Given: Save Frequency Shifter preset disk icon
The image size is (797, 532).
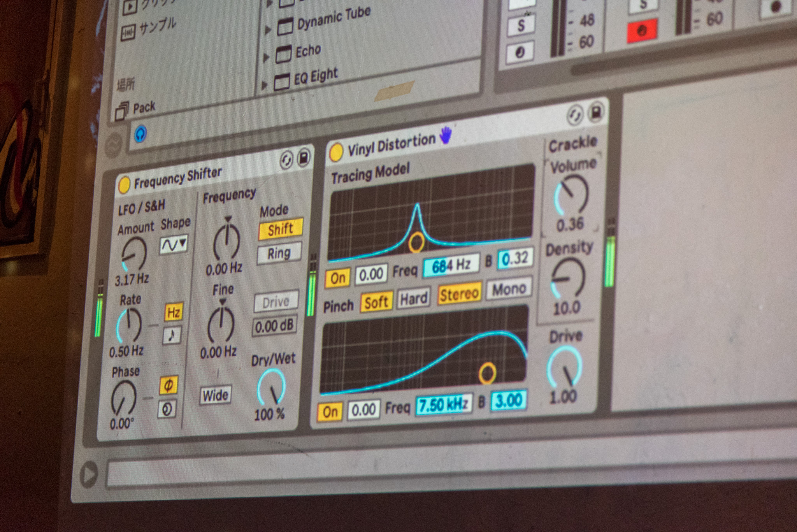Looking at the screenshot, I should click(303, 158).
